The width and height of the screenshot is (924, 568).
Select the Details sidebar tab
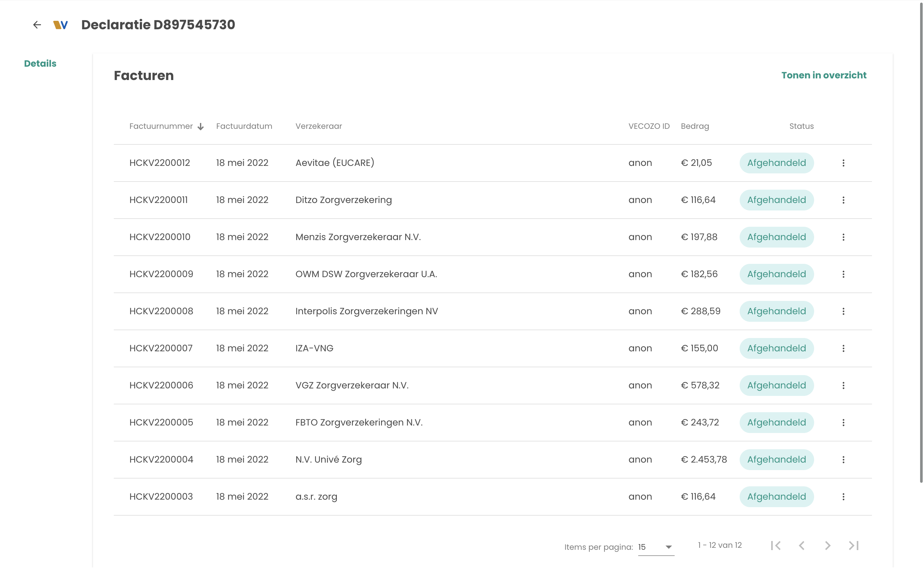coord(40,63)
